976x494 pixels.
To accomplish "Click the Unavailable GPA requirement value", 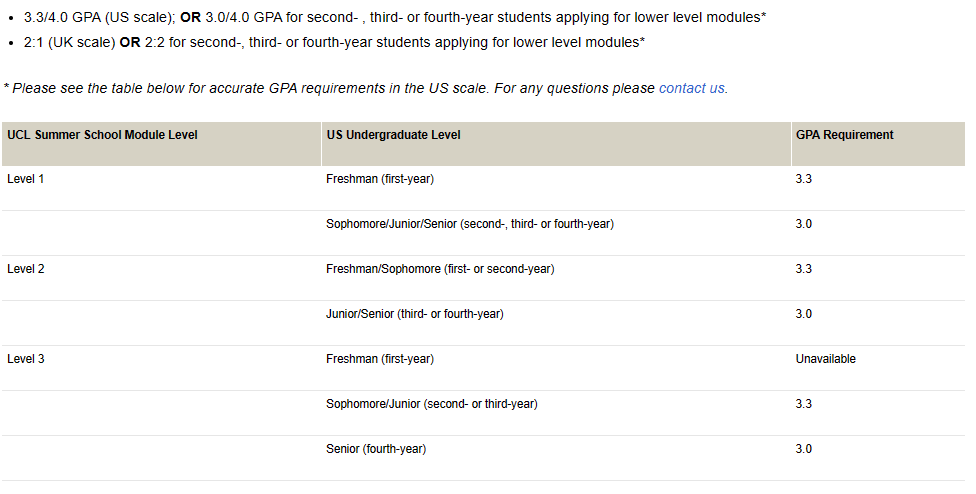I will [x=825, y=359].
